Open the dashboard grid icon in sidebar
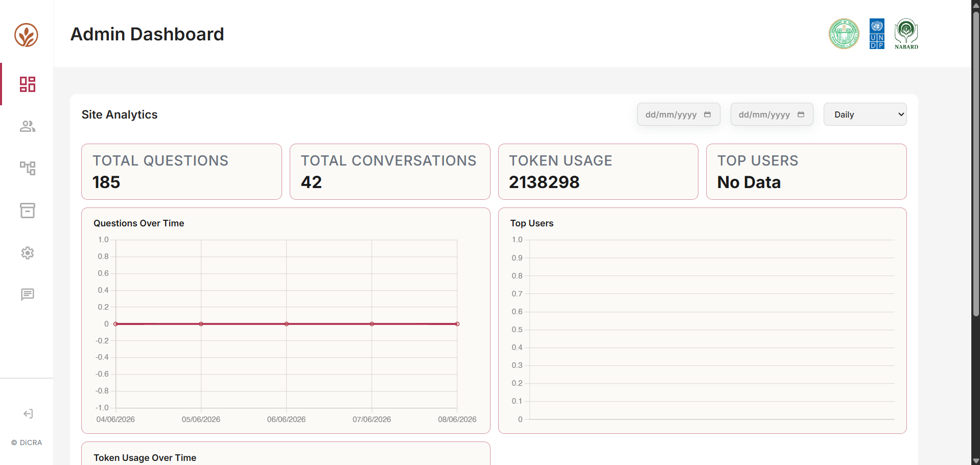980x465 pixels. pos(28,84)
